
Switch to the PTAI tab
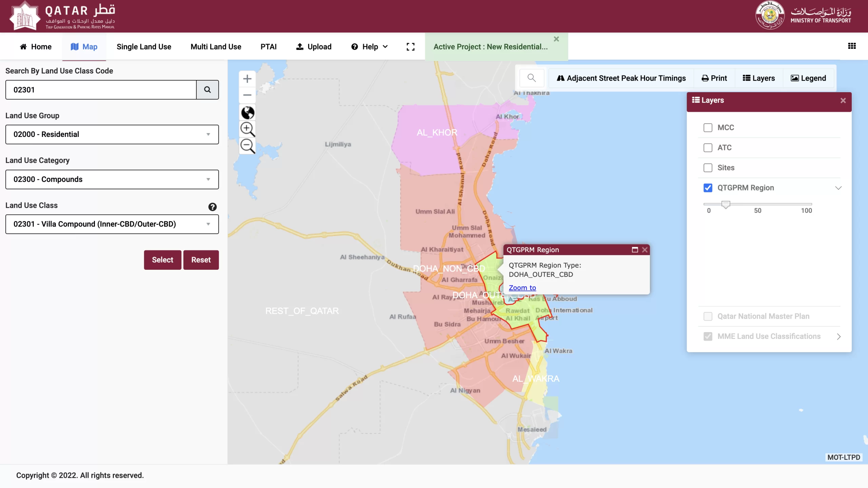pyautogui.click(x=268, y=47)
